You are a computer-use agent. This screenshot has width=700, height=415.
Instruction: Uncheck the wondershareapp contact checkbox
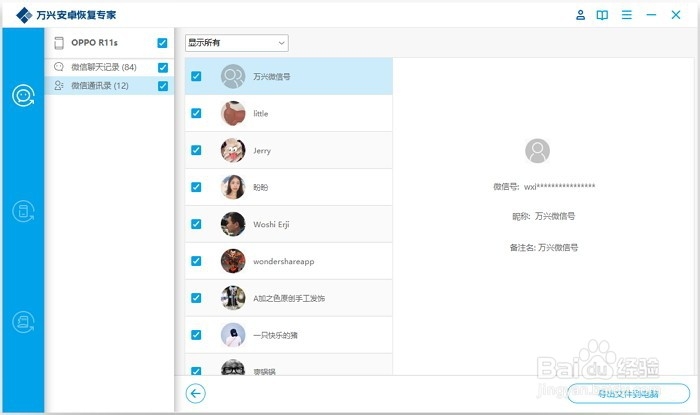(196, 261)
